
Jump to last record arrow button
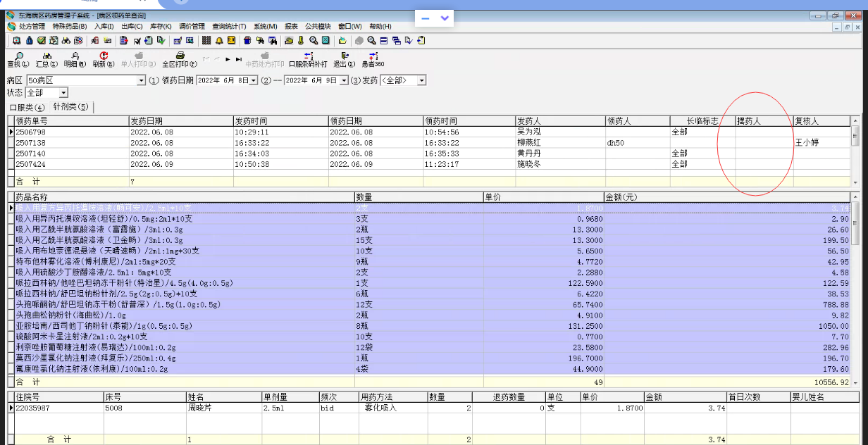(239, 59)
